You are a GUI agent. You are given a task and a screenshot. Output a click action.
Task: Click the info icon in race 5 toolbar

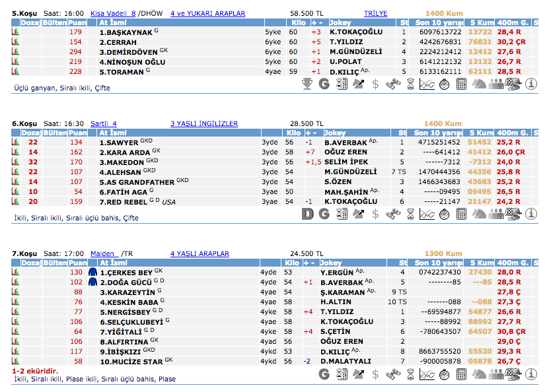[x=531, y=84]
